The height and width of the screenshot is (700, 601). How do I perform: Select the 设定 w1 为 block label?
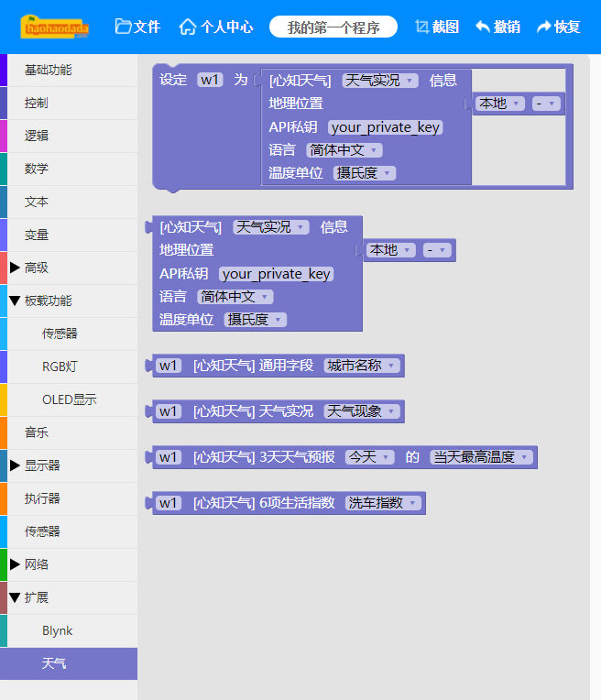pos(173,80)
